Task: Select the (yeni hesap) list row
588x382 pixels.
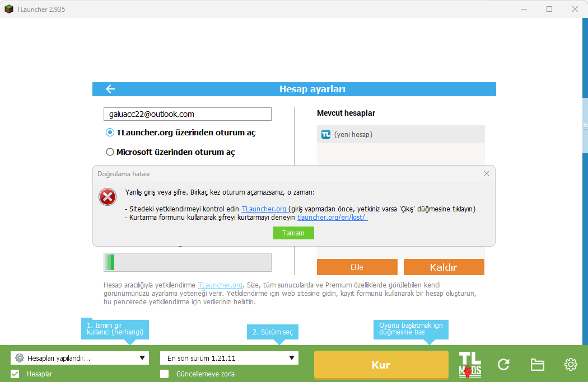Action: (401, 134)
